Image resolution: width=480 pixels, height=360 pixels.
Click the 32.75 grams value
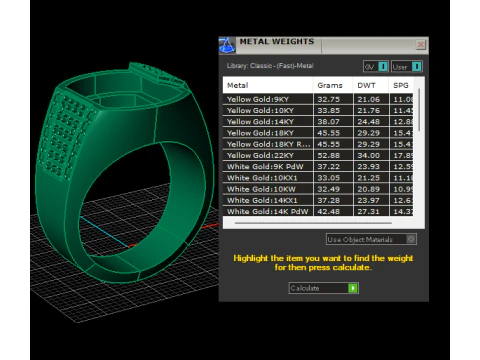pyautogui.click(x=329, y=99)
